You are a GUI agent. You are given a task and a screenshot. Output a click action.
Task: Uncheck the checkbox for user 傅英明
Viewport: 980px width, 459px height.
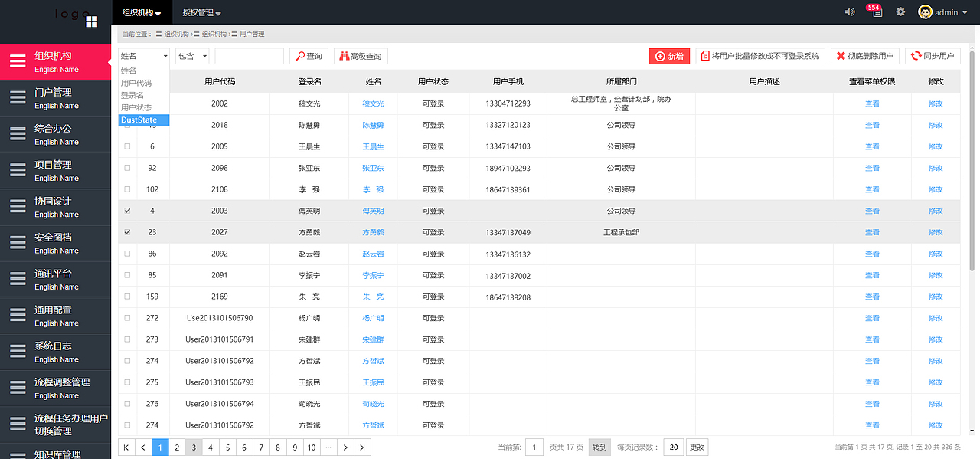tap(126, 211)
